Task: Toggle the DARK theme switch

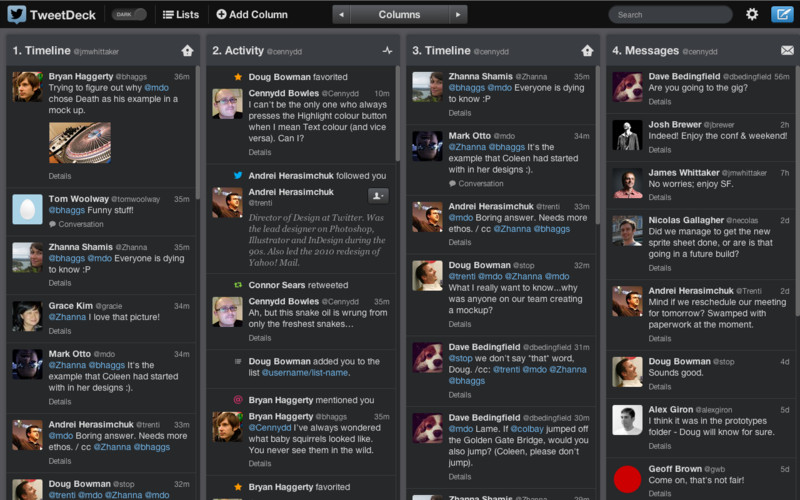Action: (130, 15)
